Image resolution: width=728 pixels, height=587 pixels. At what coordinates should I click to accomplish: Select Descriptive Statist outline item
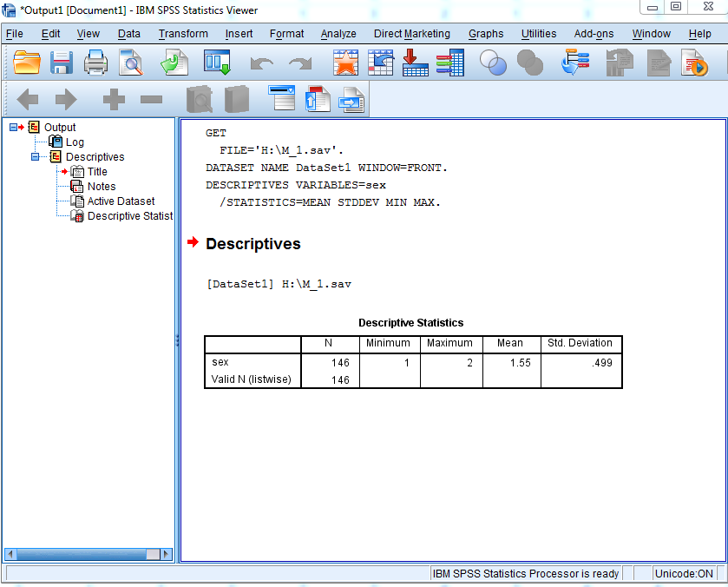pos(130,216)
